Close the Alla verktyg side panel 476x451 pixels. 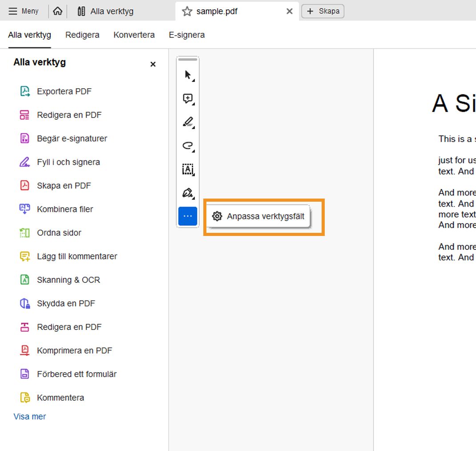(x=153, y=64)
